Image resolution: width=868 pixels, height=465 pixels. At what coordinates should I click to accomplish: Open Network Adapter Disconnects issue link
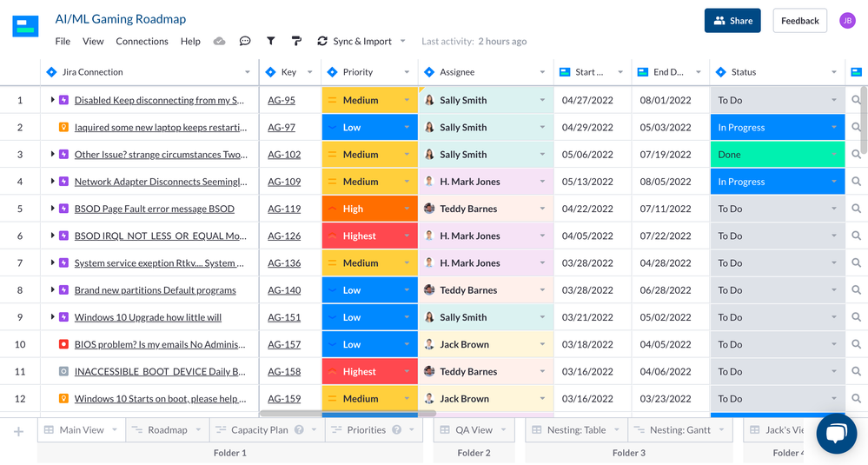[x=161, y=182]
